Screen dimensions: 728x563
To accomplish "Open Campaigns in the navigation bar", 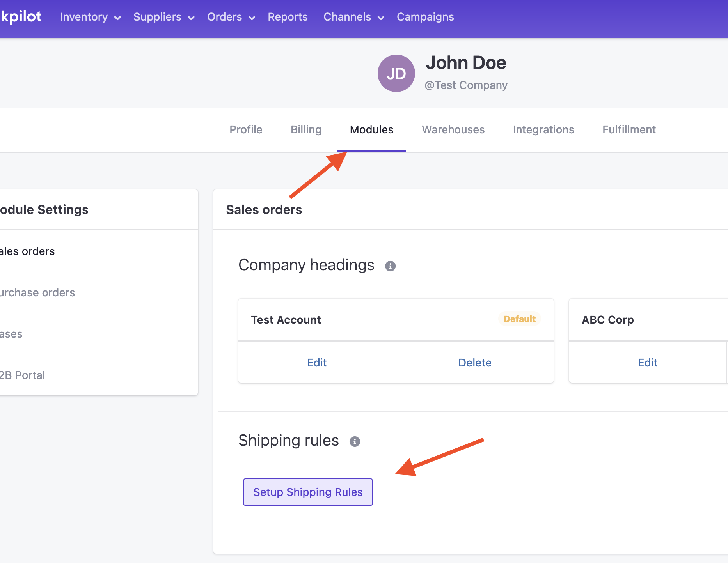I will 425,17.
